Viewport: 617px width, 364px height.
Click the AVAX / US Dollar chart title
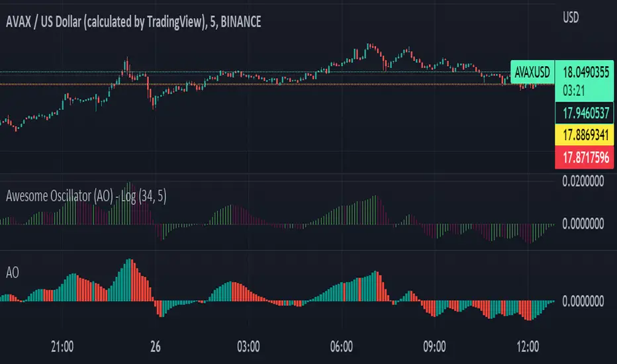coord(133,22)
